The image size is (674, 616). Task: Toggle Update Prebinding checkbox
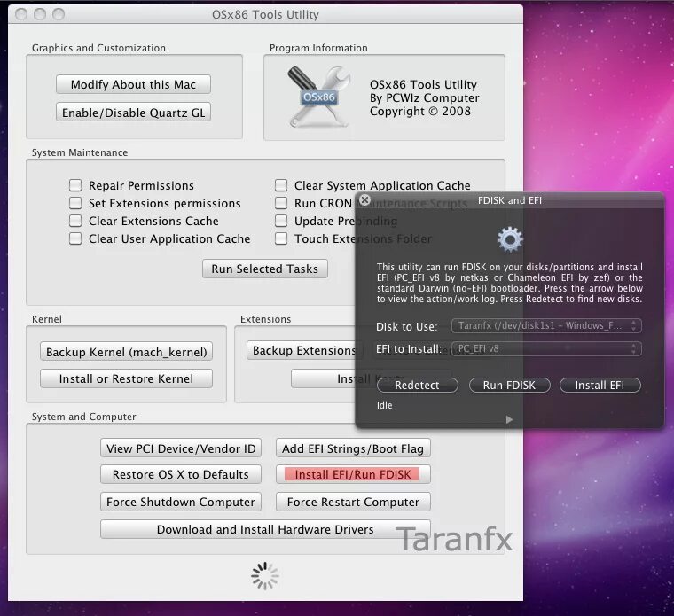coord(281,221)
